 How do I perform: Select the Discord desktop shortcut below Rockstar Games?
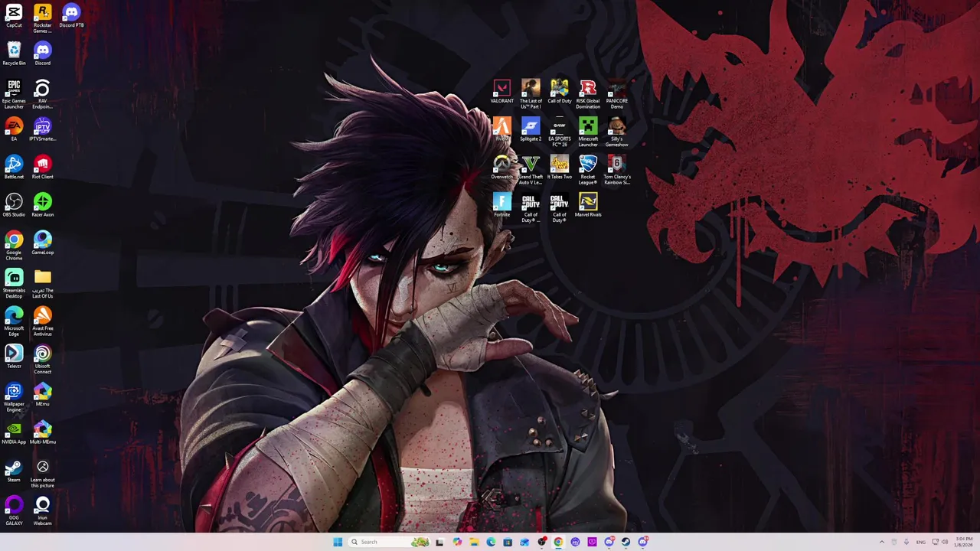click(x=43, y=54)
